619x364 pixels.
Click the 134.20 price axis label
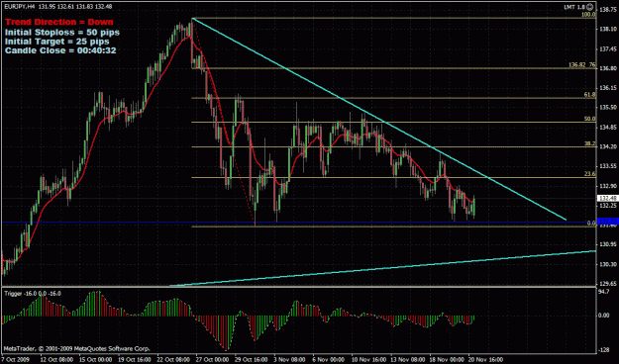pyautogui.click(x=608, y=146)
